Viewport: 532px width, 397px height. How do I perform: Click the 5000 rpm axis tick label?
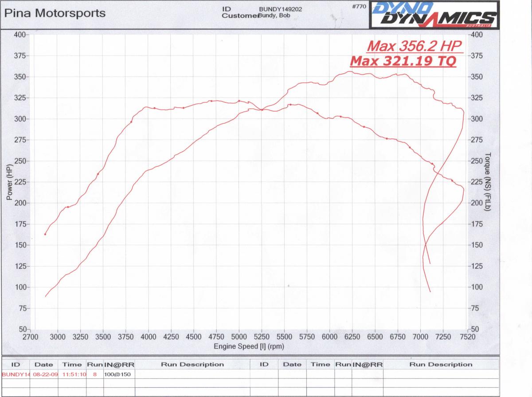(239, 338)
